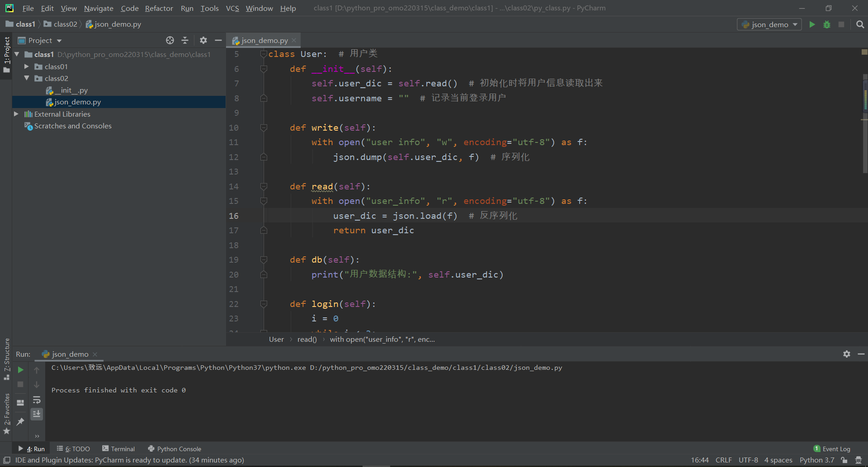Switch to the Python Console tab
This screenshot has height=467, width=868.
tap(179, 448)
